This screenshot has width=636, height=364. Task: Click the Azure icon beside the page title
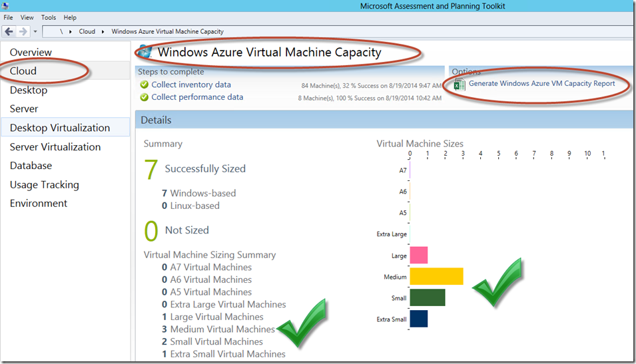[x=144, y=53]
